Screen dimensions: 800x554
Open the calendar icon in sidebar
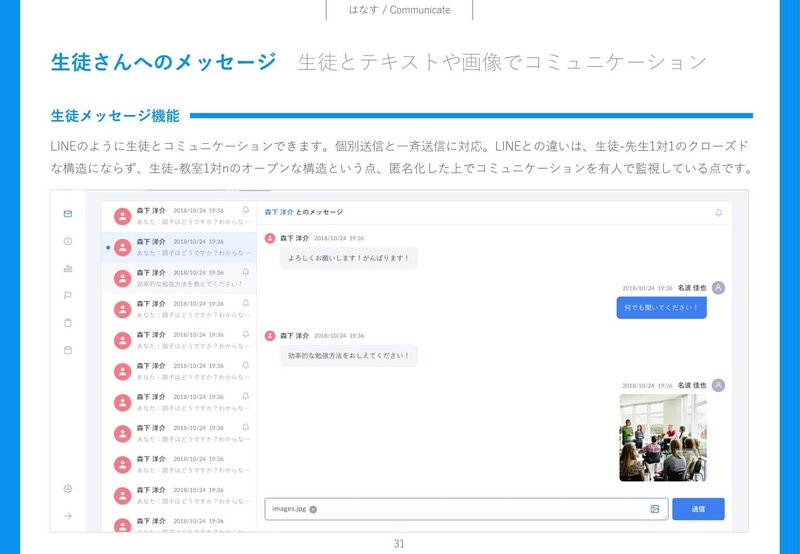pyautogui.click(x=68, y=350)
